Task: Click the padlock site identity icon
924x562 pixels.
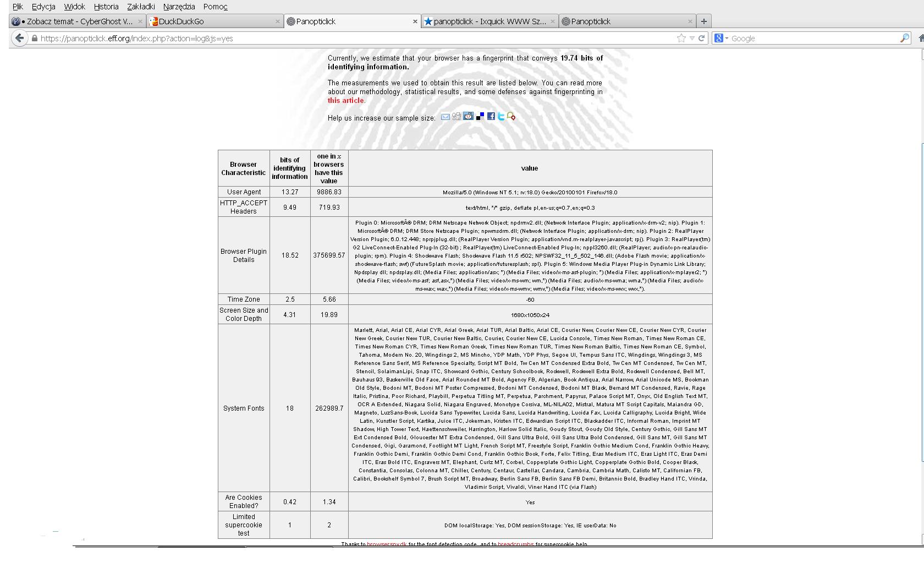Action: click(35, 39)
